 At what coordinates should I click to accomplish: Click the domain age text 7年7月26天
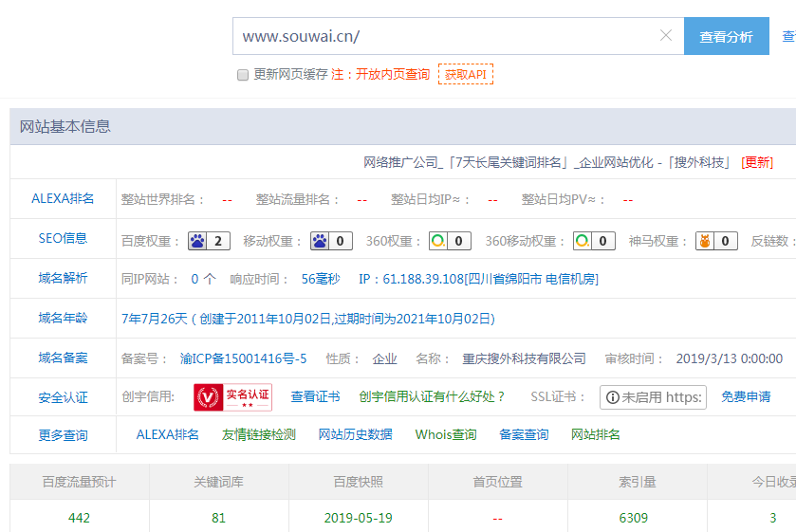[155, 319]
